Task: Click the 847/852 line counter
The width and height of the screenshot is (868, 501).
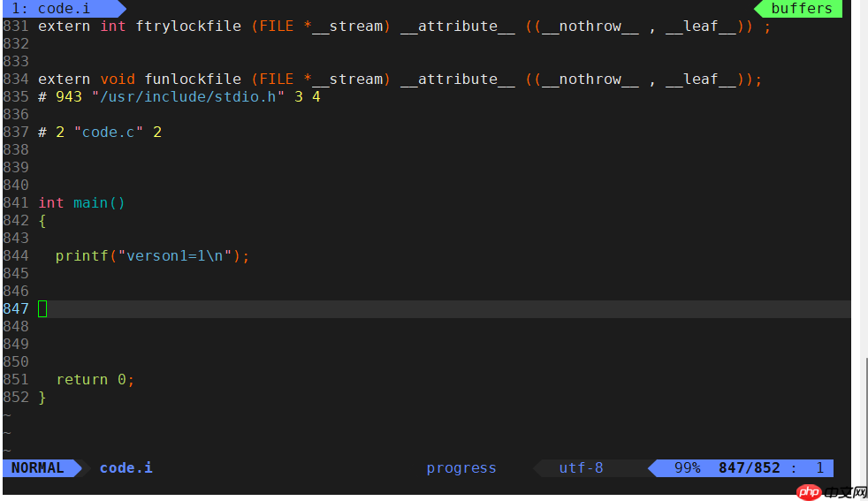Action: point(749,467)
